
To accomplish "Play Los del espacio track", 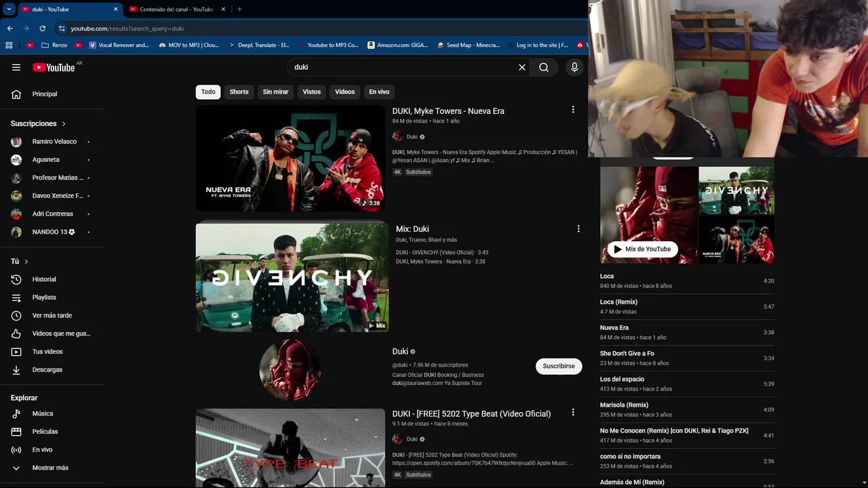I will pyautogui.click(x=687, y=384).
